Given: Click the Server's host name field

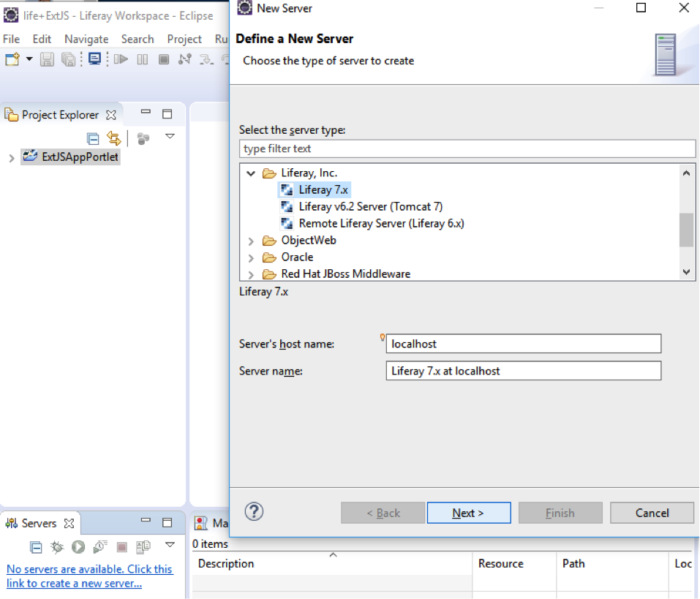Looking at the screenshot, I should click(523, 344).
